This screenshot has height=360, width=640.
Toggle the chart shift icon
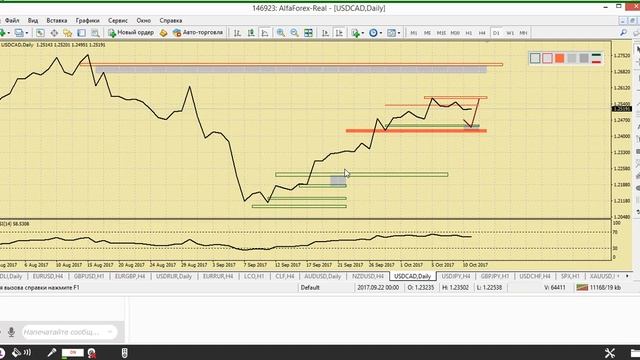pos(339,33)
